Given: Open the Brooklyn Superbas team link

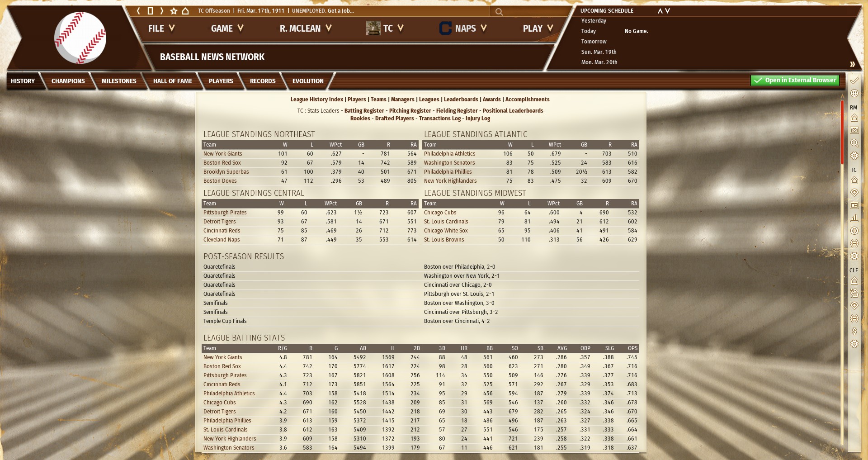Looking at the screenshot, I should (226, 172).
